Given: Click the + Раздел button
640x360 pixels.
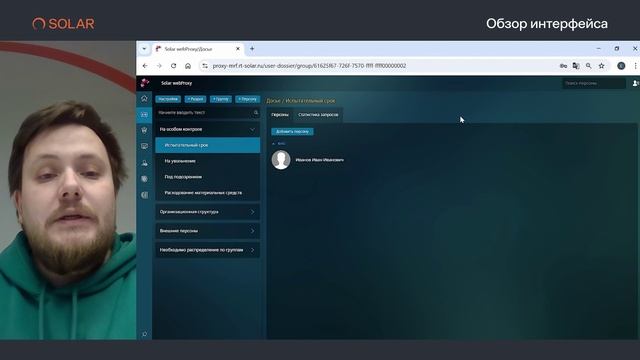Looking at the screenshot, I should (195, 99).
